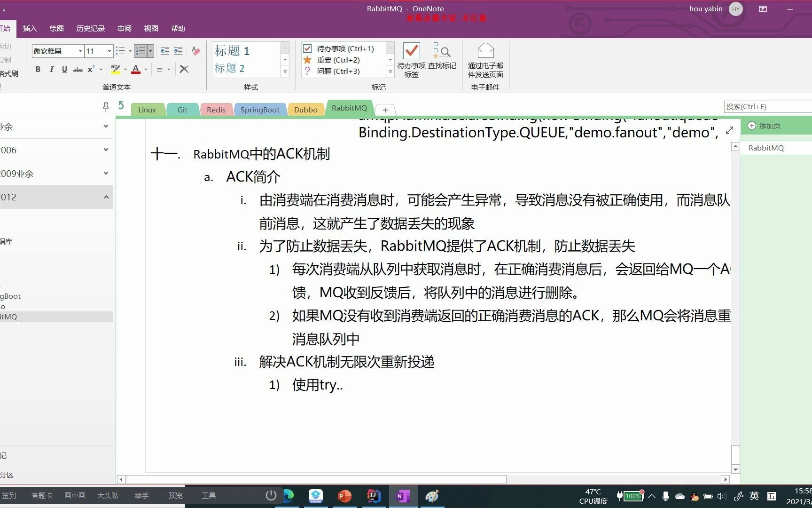This screenshot has height=508, width=812.
Task: Tick the 待办事项 (Ctrl+1) tag checkbox
Action: click(x=307, y=48)
